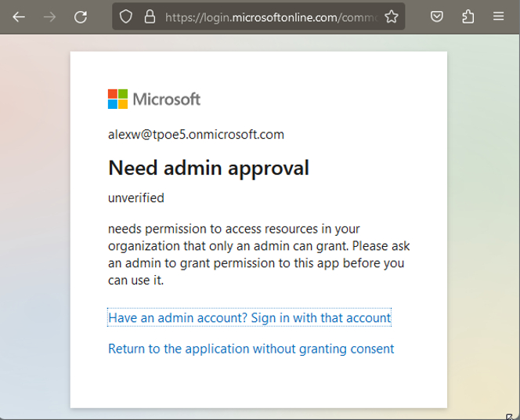Click the Microsoft four-square logo

[x=117, y=99]
